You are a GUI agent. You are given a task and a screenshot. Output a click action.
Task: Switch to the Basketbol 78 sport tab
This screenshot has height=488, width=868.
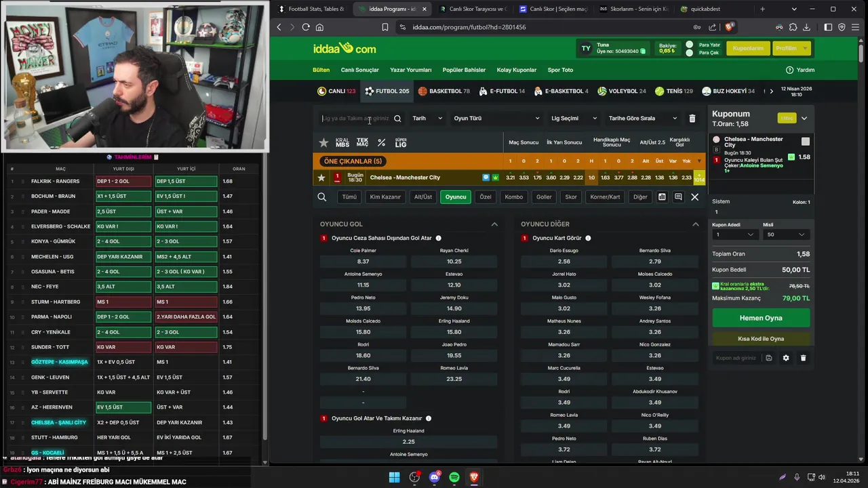point(444,91)
